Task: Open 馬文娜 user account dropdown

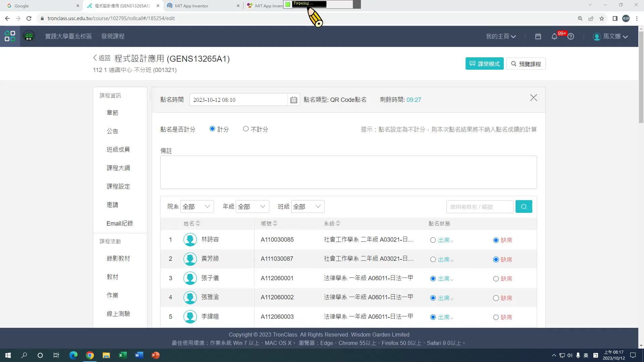Action: (615, 36)
